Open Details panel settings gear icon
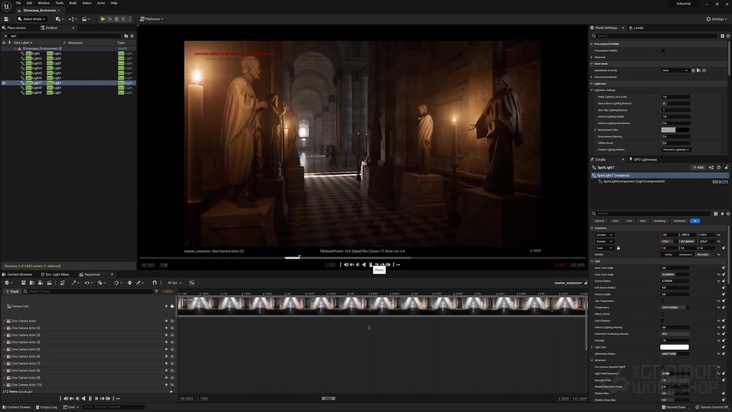The width and height of the screenshot is (732, 412). (x=728, y=214)
